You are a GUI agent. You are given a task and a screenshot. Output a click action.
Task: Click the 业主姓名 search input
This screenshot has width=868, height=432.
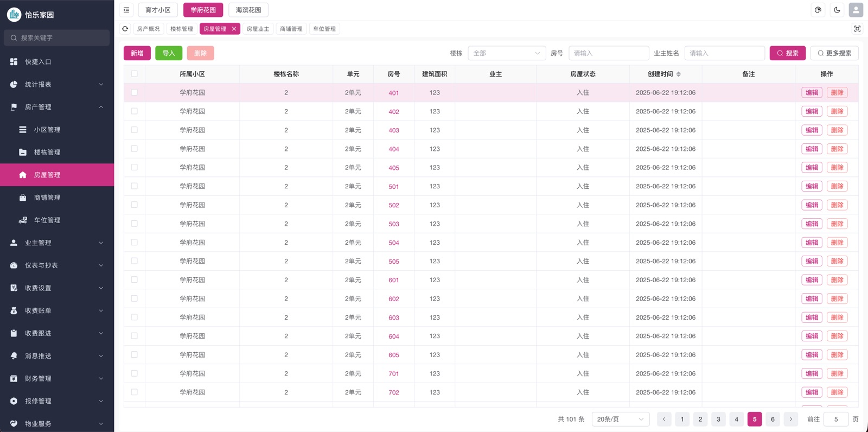[725, 53]
